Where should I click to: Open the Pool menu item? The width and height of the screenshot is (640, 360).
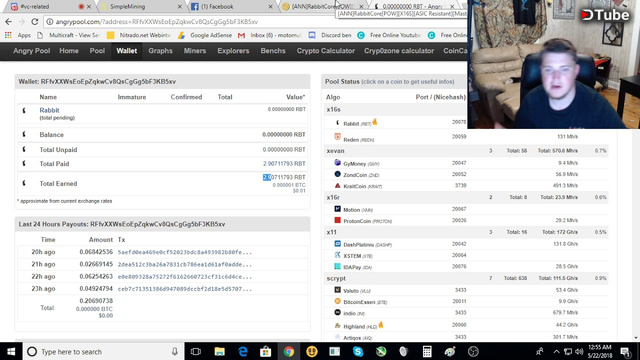(97, 51)
